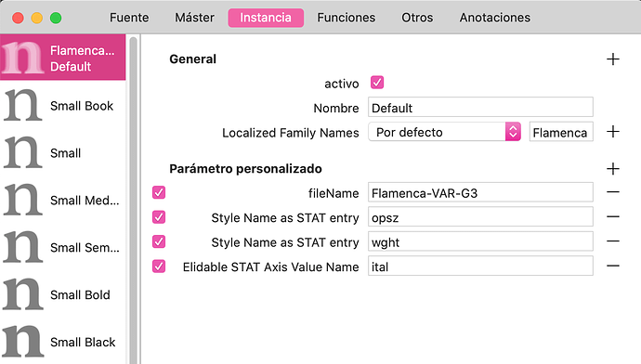Click the plus icon beside General heading
This screenshot has height=364, width=641.
pos(613,59)
